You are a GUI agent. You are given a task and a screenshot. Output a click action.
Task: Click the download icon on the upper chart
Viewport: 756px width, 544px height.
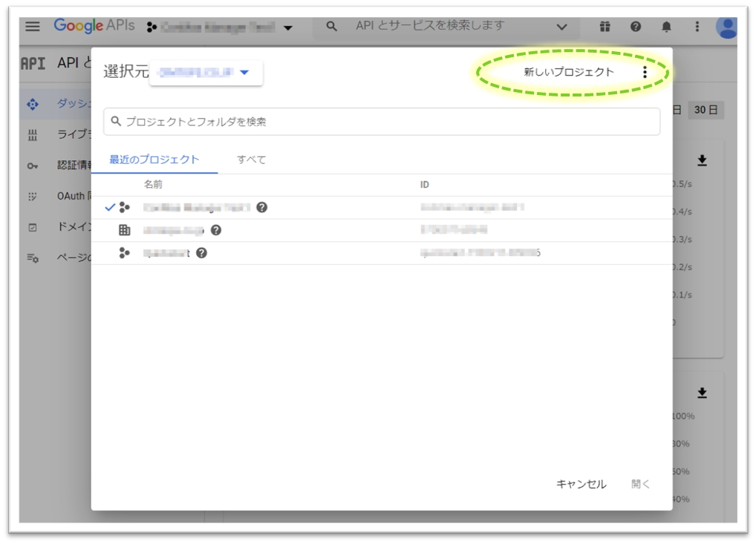point(702,161)
